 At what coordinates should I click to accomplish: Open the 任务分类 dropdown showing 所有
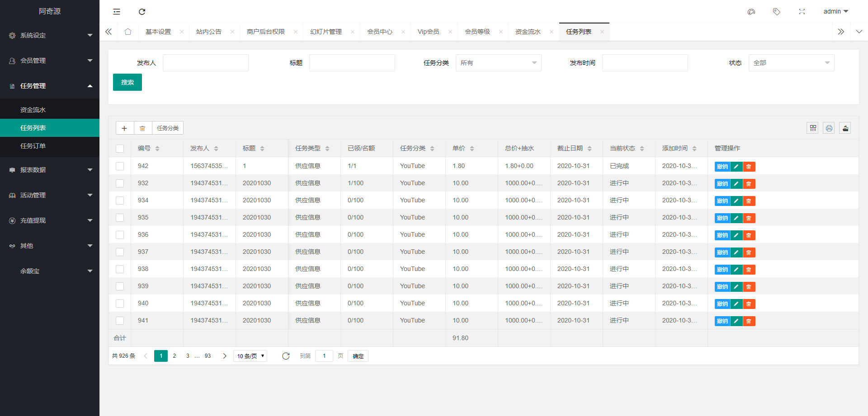(x=498, y=63)
